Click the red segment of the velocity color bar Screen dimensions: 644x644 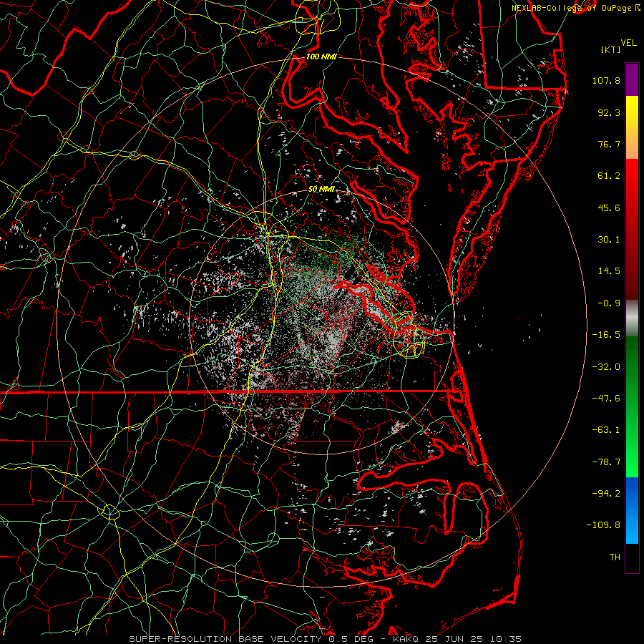pos(632,229)
